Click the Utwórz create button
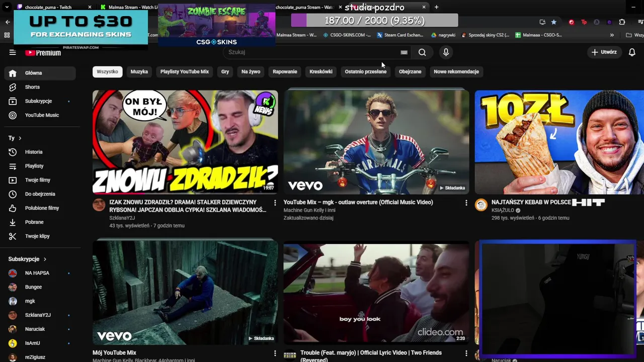 click(x=604, y=52)
